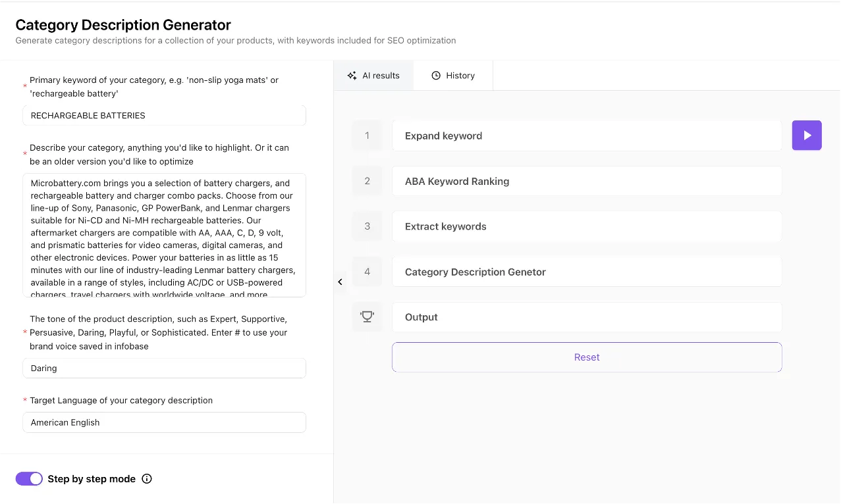This screenshot has width=841, height=504.
Task: Click step number 2 badge
Action: 367,181
